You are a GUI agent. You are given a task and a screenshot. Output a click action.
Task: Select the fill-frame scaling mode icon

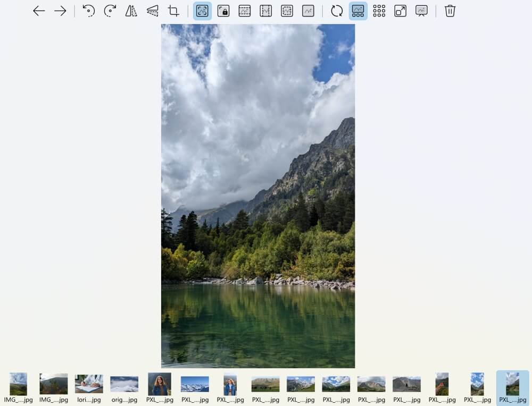pyautogui.click(x=287, y=11)
